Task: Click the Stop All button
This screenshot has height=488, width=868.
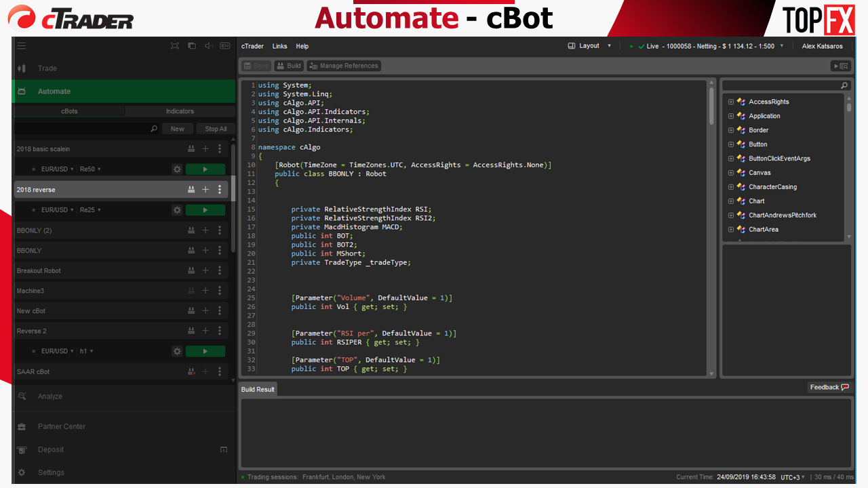Action: click(216, 129)
